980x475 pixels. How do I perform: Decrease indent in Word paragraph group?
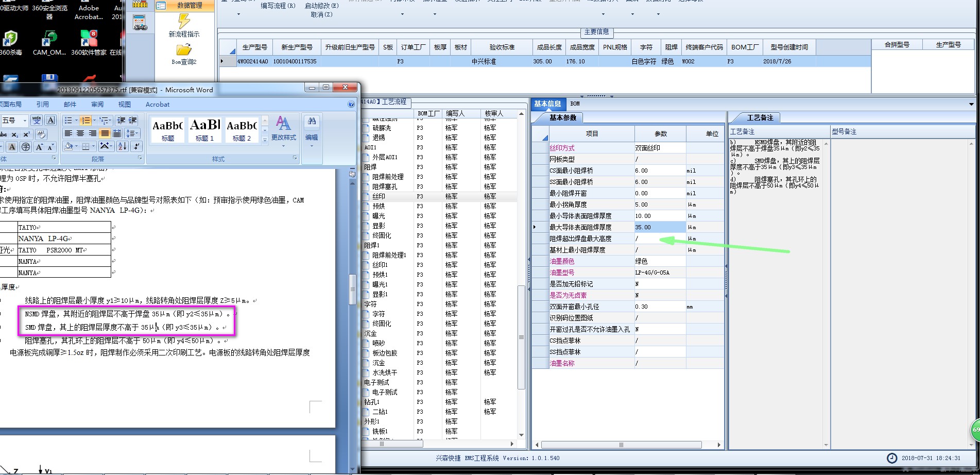click(121, 120)
